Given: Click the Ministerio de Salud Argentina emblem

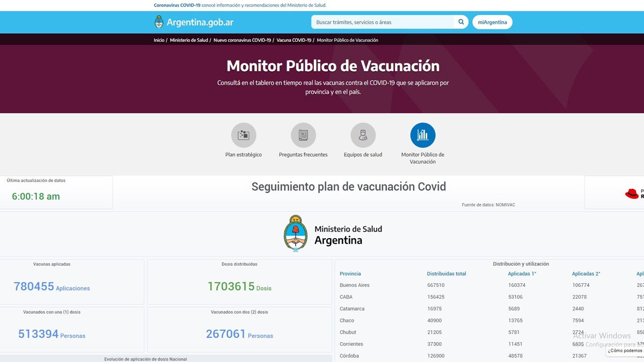Looking at the screenshot, I should [296, 233].
